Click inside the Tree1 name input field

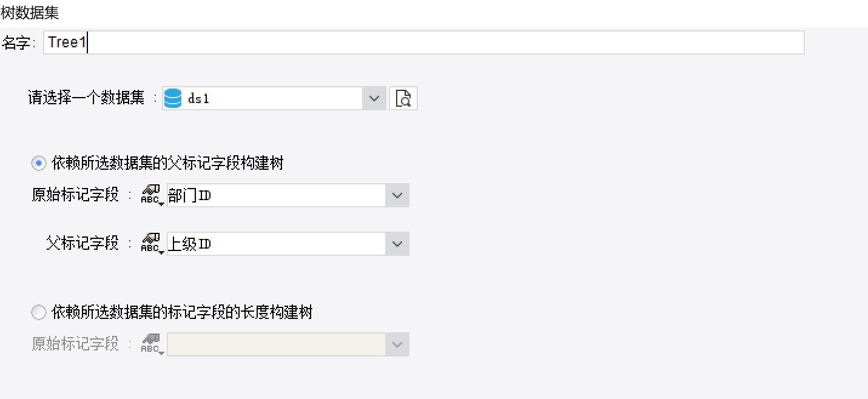click(x=425, y=42)
